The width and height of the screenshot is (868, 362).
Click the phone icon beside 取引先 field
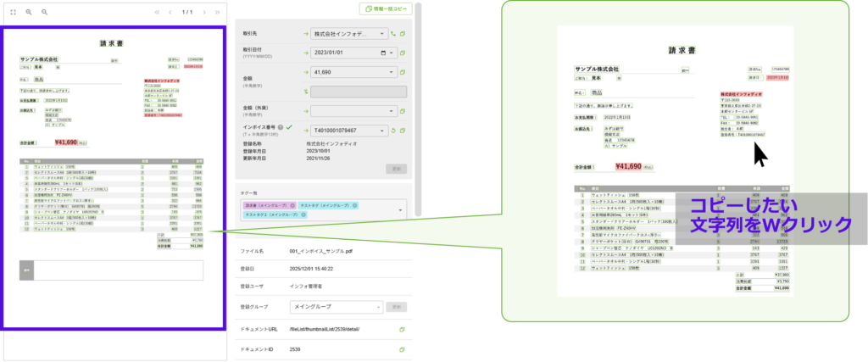tap(392, 34)
